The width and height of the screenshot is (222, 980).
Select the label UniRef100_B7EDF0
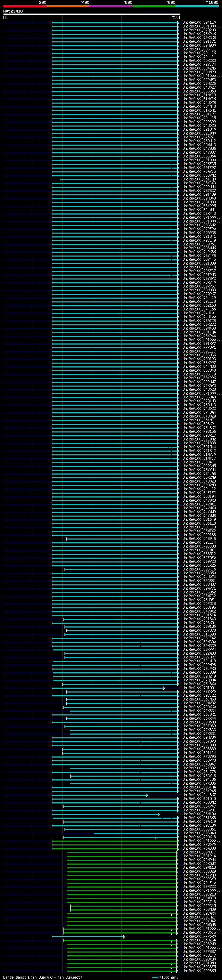[199, 558]
